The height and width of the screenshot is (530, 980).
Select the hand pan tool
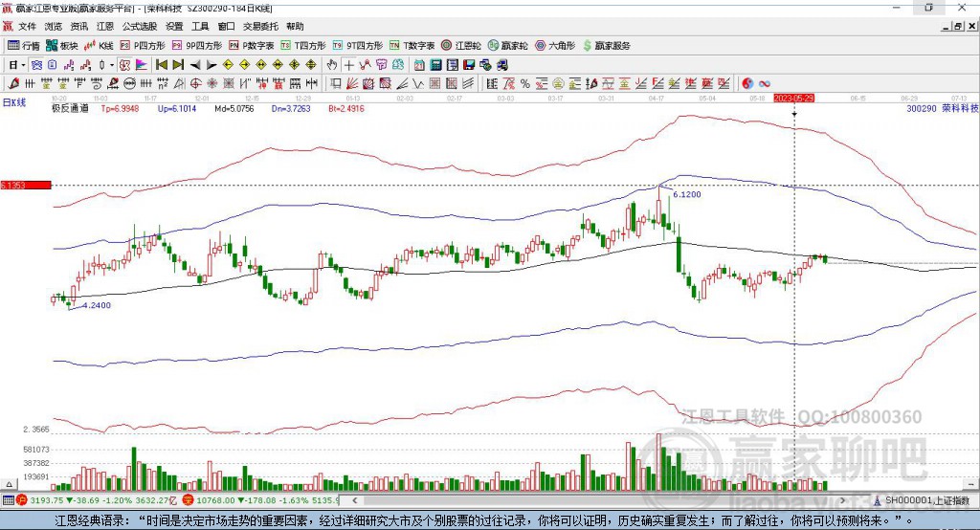point(332,64)
